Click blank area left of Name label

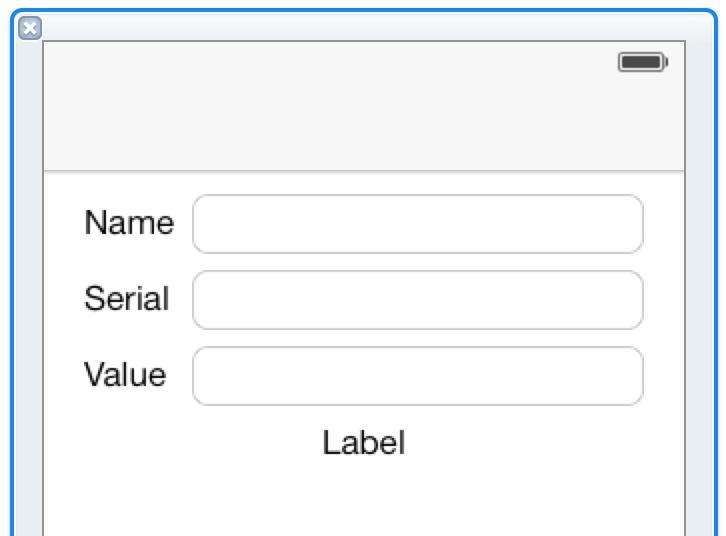click(x=64, y=223)
